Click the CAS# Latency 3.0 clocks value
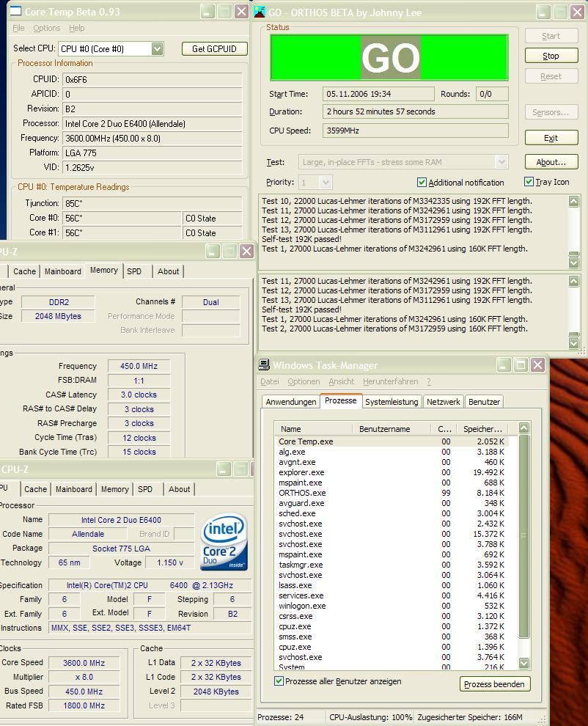The height and width of the screenshot is (726, 588). 139,395
